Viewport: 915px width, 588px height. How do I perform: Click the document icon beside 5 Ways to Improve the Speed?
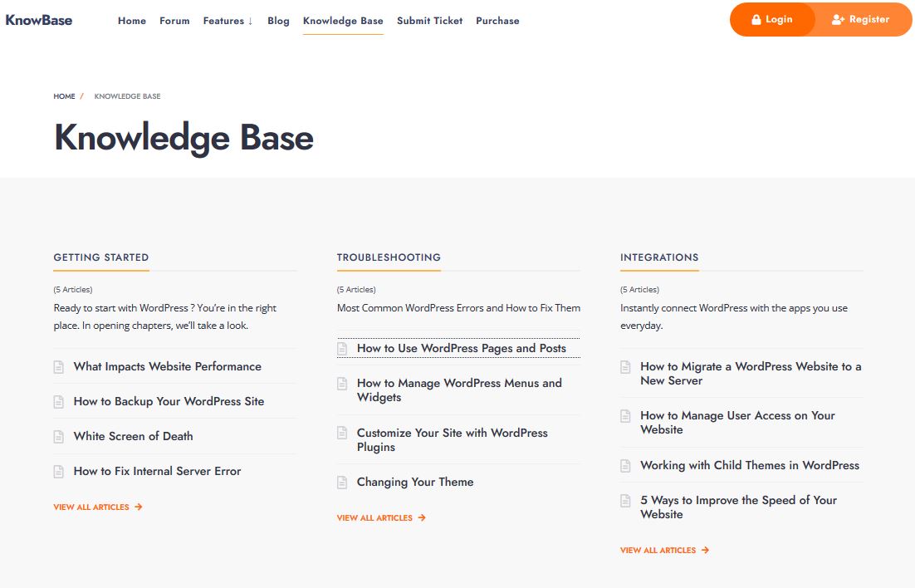(625, 501)
